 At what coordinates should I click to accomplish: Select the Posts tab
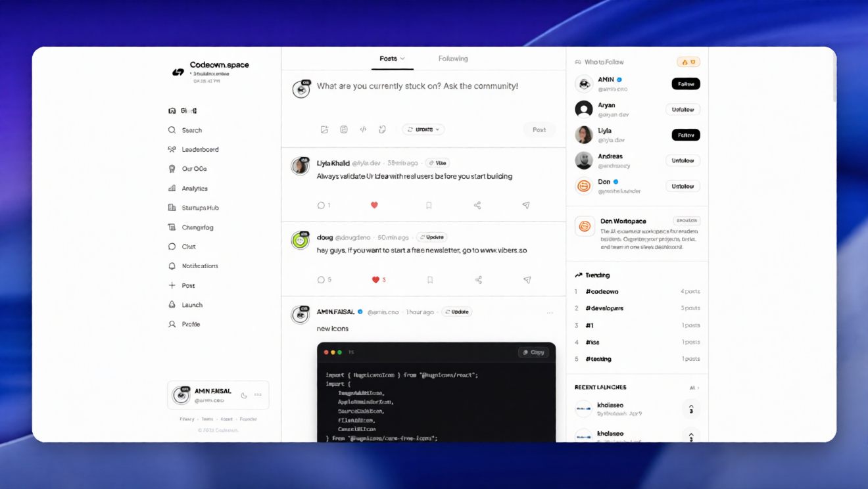pos(392,58)
